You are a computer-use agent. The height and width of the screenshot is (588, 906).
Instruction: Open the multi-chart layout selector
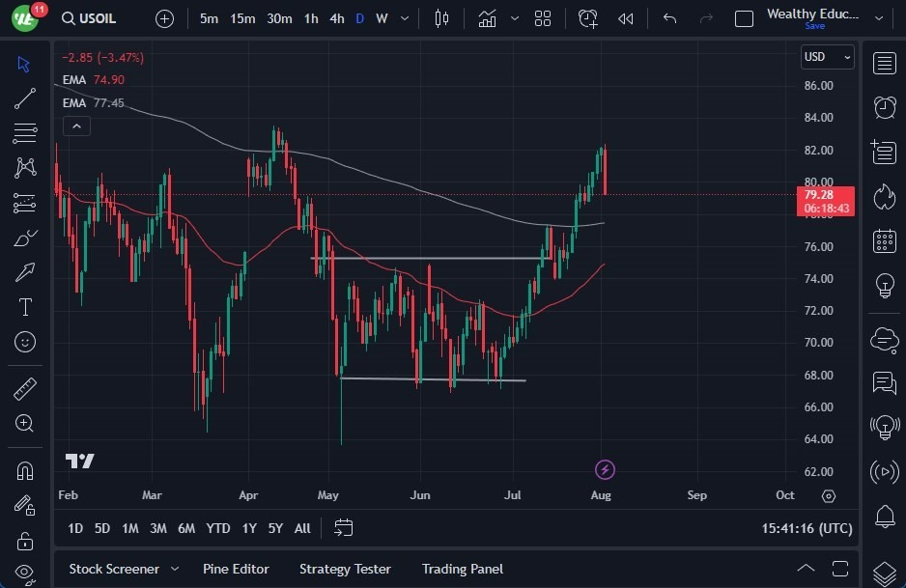click(542, 17)
